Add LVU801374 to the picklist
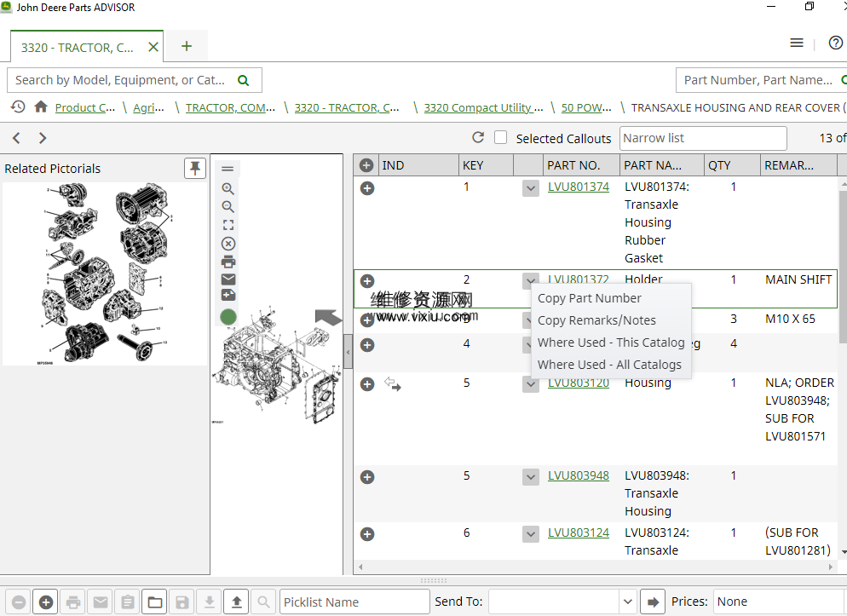This screenshot has height=616, width=847. tap(367, 188)
